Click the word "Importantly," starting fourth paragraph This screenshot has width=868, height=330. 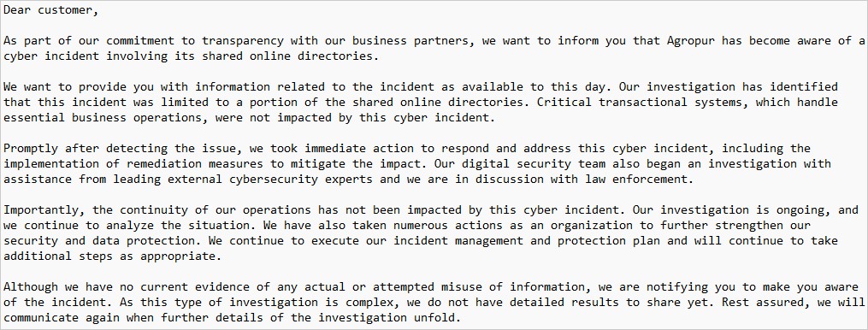[44, 209]
